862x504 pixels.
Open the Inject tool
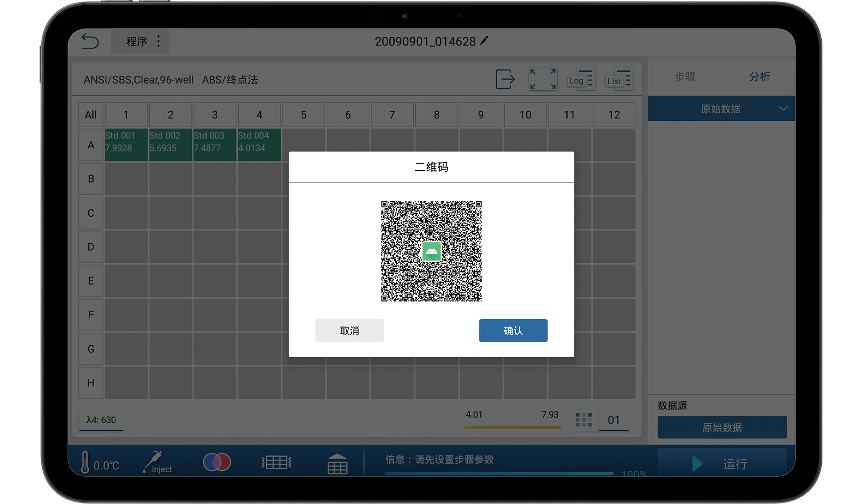coord(157,462)
